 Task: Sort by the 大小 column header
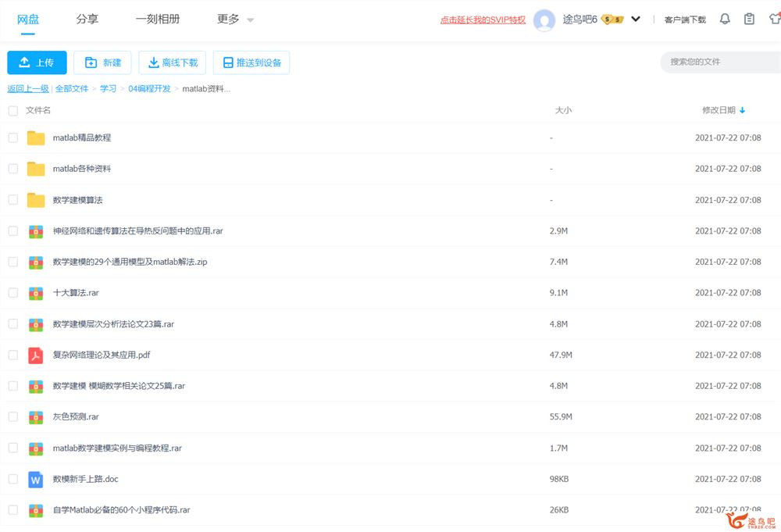point(563,110)
